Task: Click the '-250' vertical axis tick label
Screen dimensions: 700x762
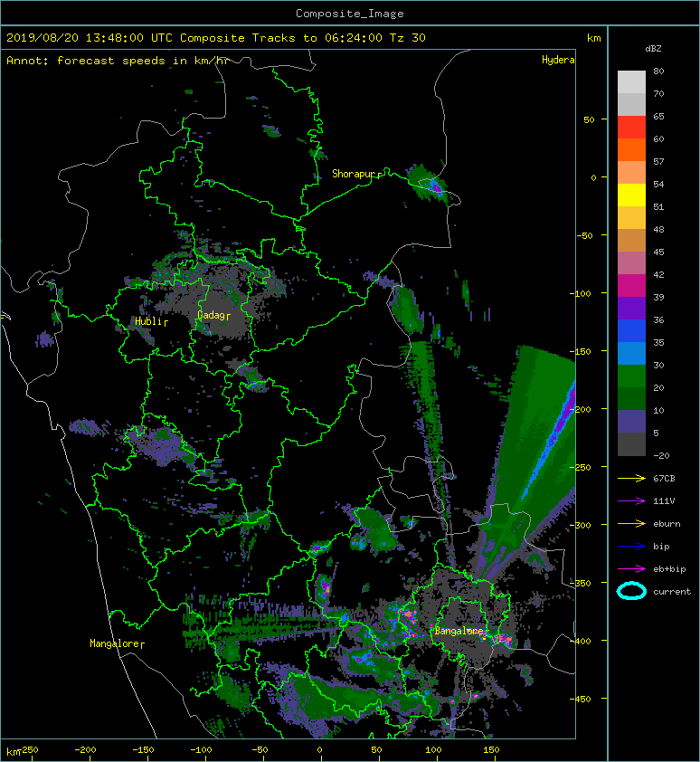Action: point(580,468)
